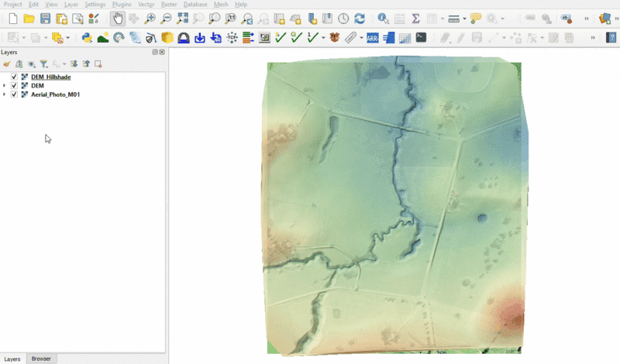This screenshot has height=364, width=620.
Task: Select the DEM_Hillshade layer name
Action: coord(51,77)
